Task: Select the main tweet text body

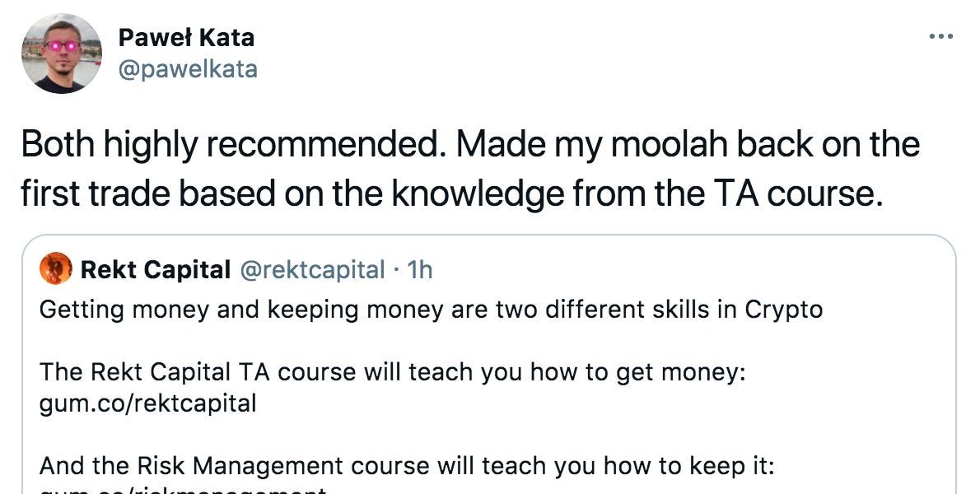Action: click(x=469, y=169)
